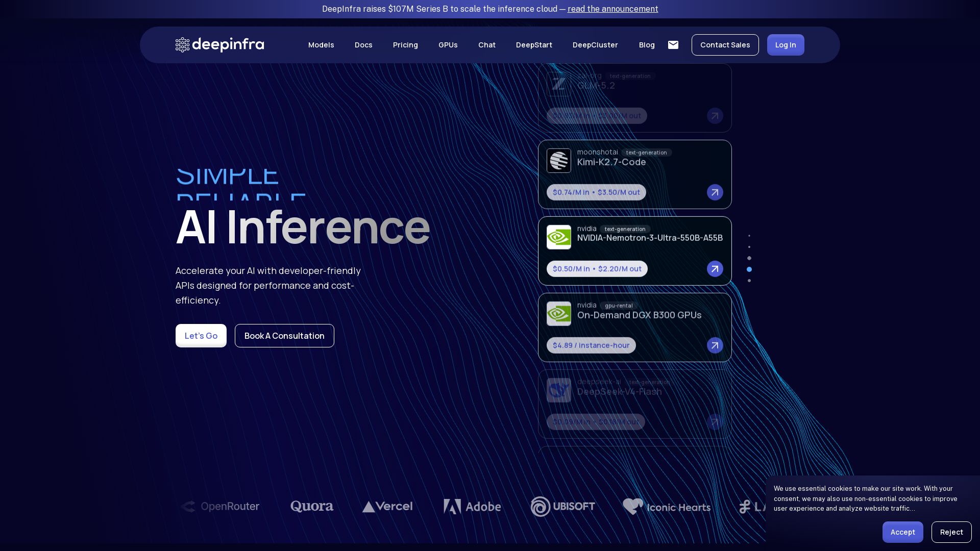The image size is (980, 551).
Task: Open the Docs nav item
Action: (x=363, y=45)
